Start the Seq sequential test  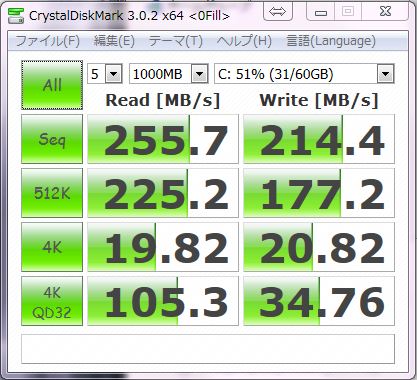click(52, 139)
